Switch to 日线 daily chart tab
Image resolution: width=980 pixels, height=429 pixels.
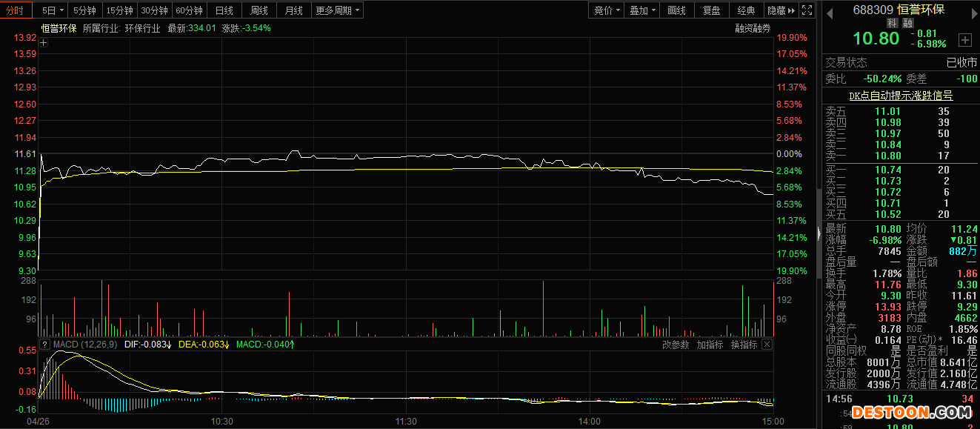tap(224, 10)
